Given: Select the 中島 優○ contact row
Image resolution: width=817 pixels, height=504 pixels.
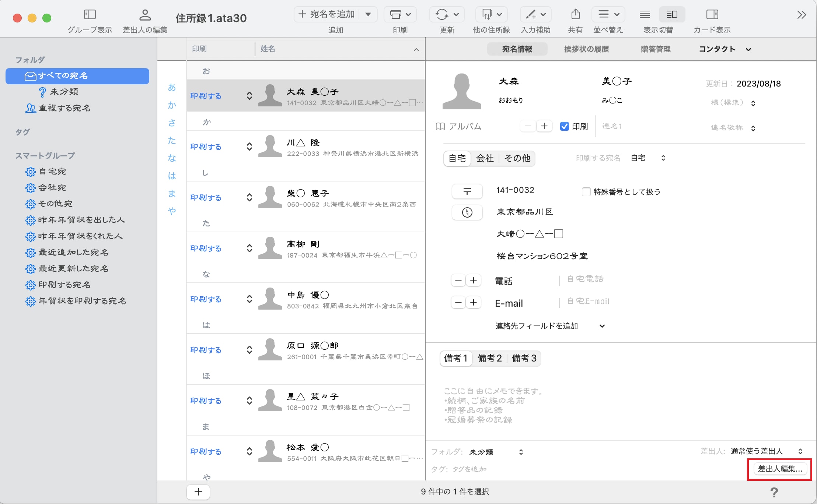Looking at the screenshot, I should 306,299.
